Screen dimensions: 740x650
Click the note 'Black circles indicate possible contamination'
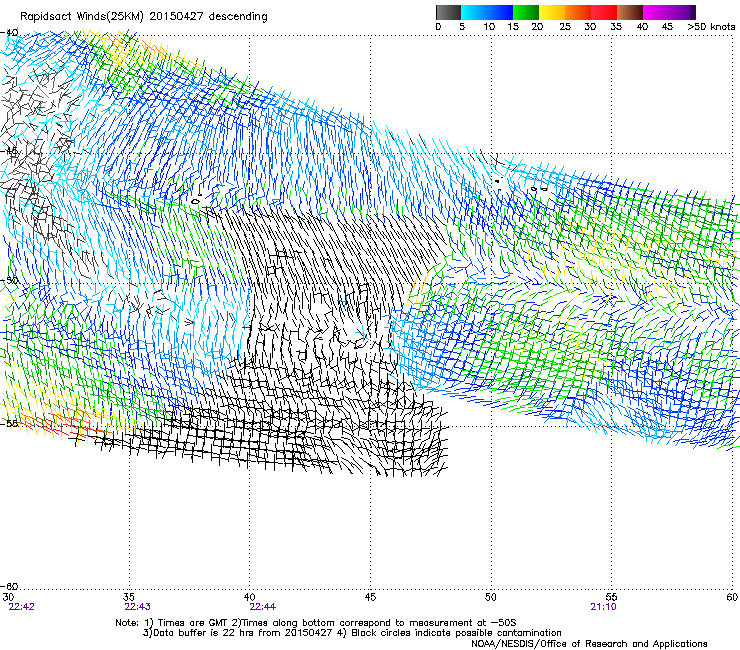click(x=456, y=633)
